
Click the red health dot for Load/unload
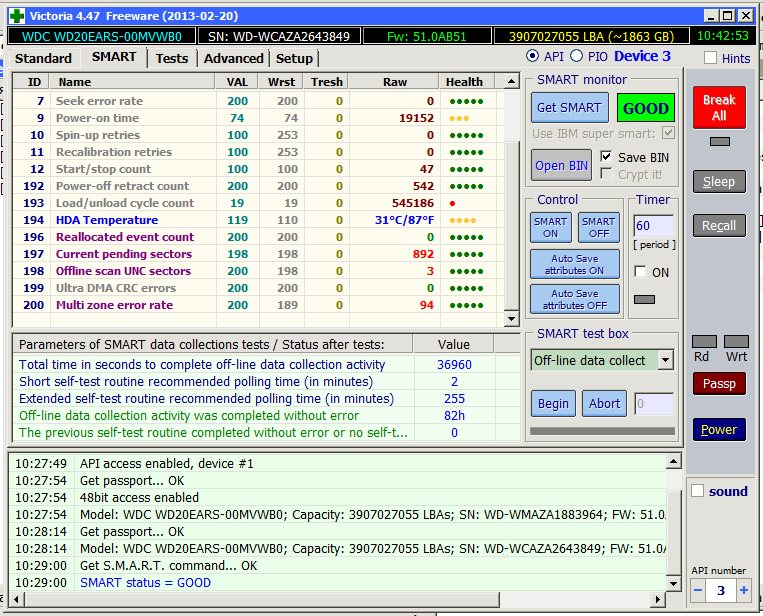click(453, 203)
